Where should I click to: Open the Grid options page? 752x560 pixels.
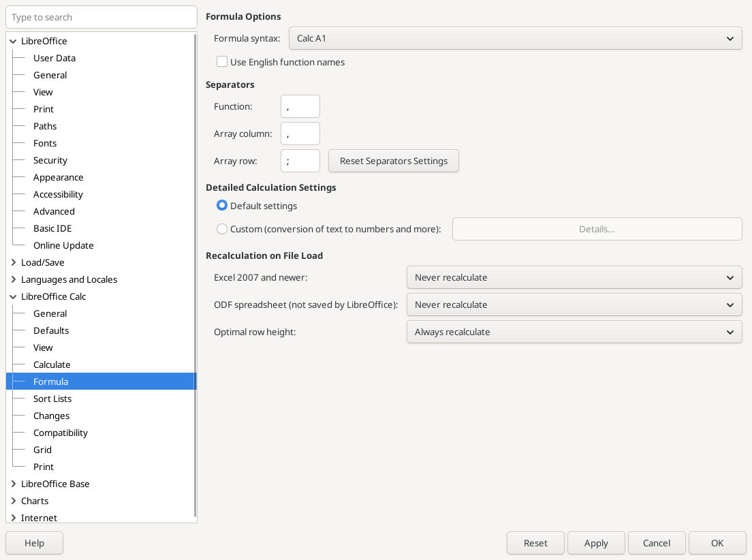pyautogui.click(x=42, y=450)
